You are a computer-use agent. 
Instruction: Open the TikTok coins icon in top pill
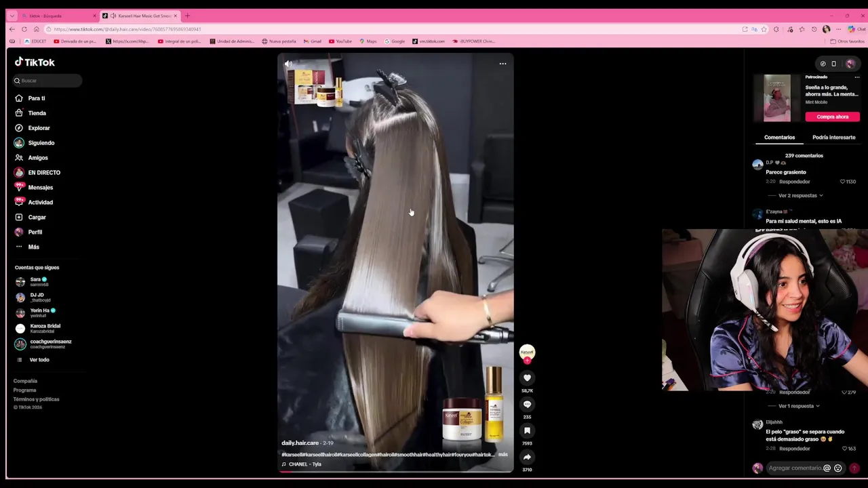pos(823,64)
